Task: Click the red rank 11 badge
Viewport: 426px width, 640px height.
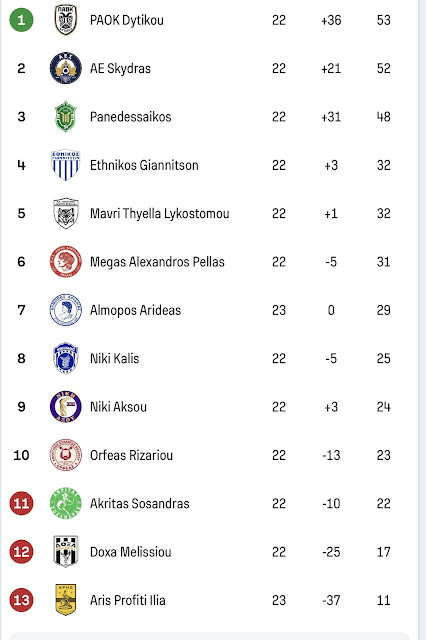Action: 21,503
